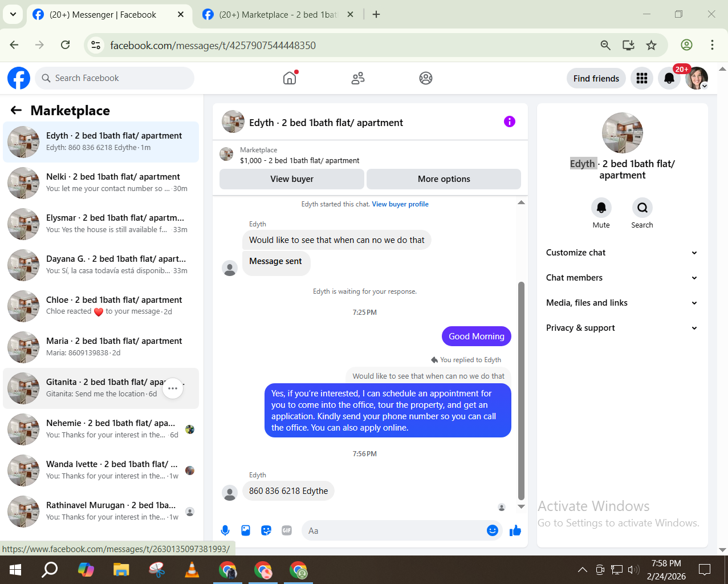Click the listing thumbnail in right panel

tap(623, 133)
